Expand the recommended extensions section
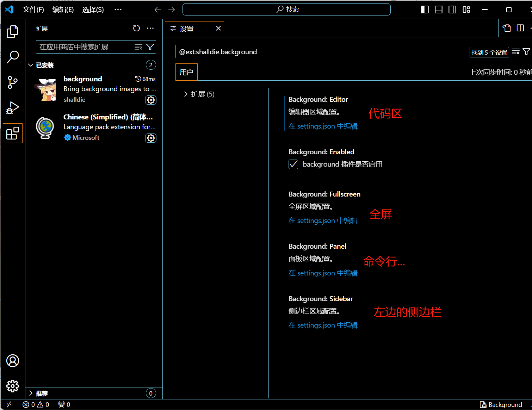 31,393
